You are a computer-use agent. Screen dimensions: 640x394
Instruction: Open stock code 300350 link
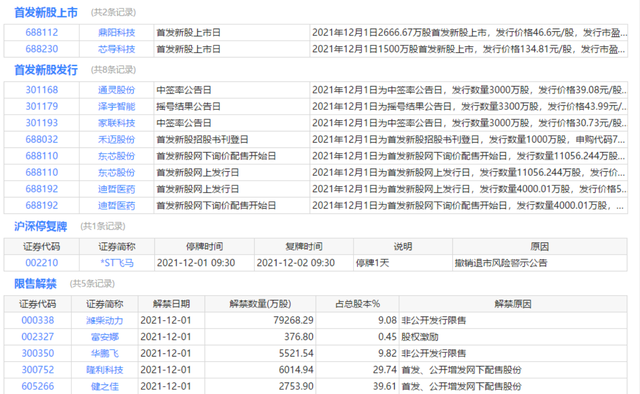point(38,353)
